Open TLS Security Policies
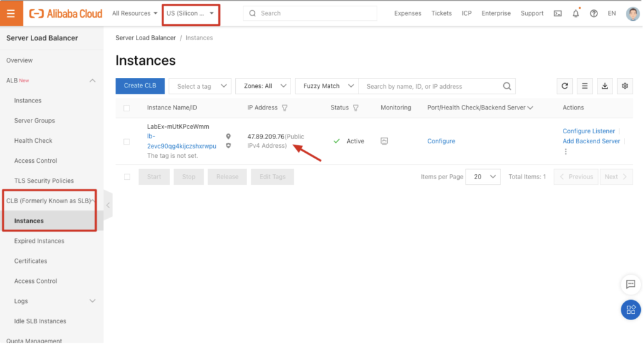Viewport: 644px width, 344px height. [44, 181]
